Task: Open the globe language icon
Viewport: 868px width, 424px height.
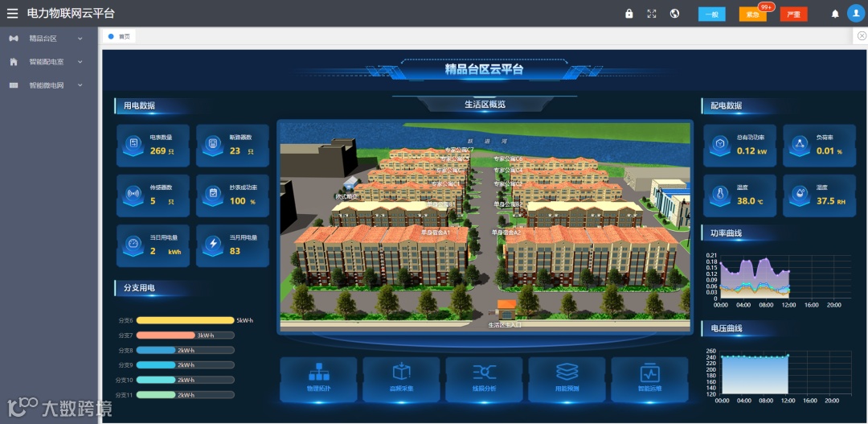Action: click(x=674, y=14)
